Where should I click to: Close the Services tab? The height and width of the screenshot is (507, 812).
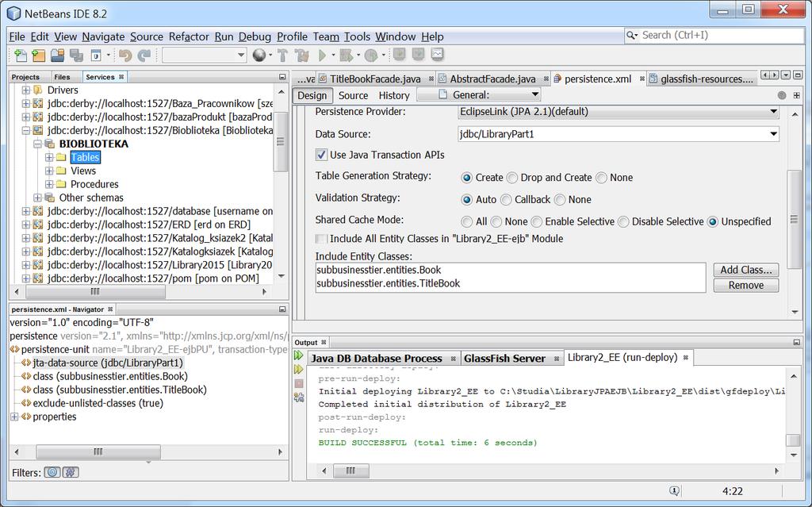tap(121, 77)
